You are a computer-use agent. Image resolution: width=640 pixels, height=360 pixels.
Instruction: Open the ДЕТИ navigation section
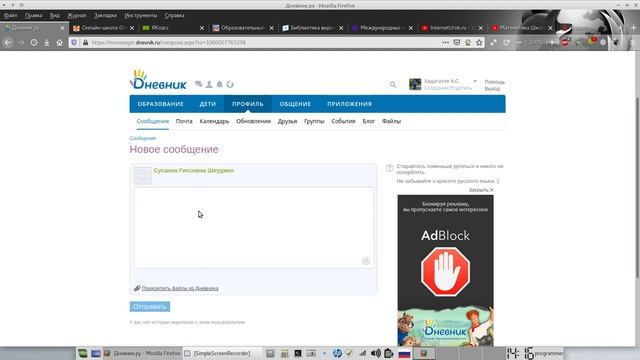click(208, 104)
